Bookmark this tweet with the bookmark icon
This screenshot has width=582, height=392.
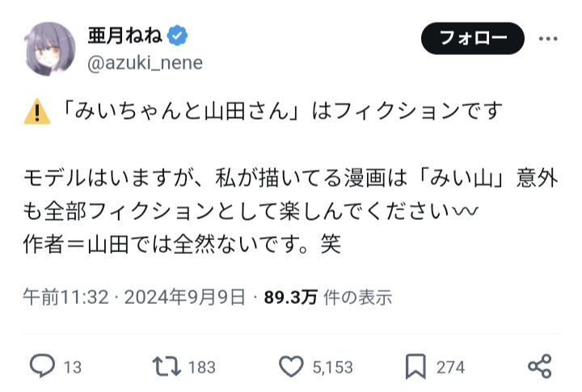click(x=416, y=366)
